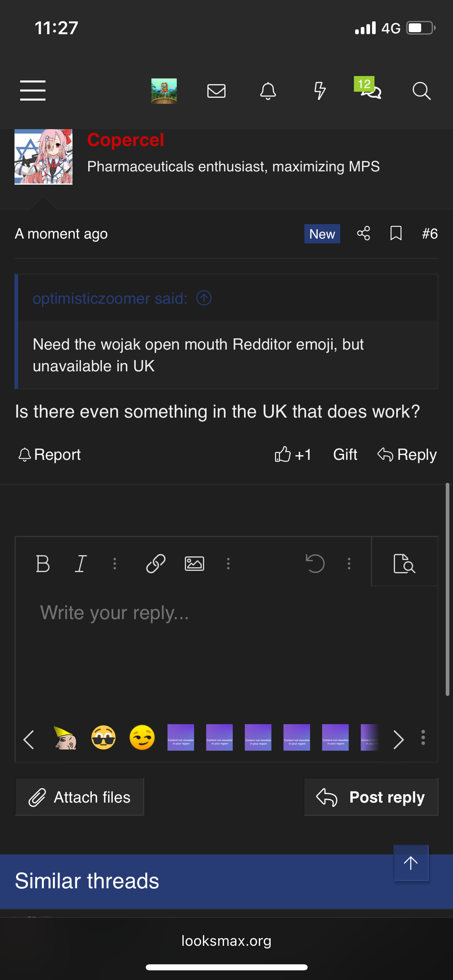Click the Post reply button
This screenshot has height=980, width=453.
click(x=371, y=797)
